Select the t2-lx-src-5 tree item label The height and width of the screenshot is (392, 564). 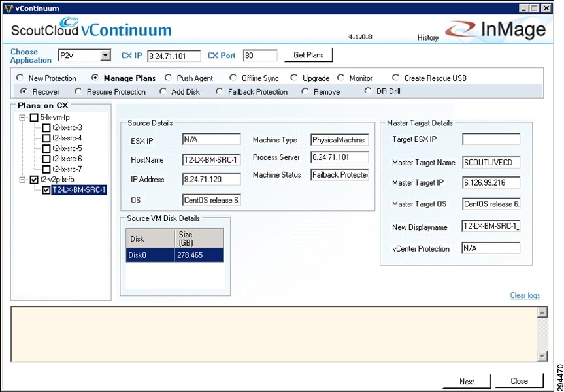tap(67, 148)
